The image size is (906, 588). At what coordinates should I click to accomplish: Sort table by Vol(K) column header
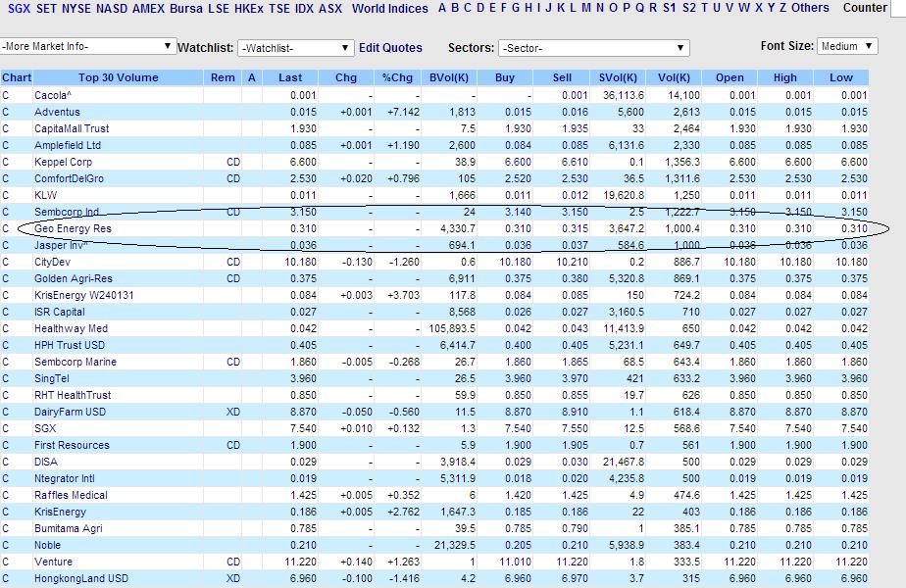(674, 77)
